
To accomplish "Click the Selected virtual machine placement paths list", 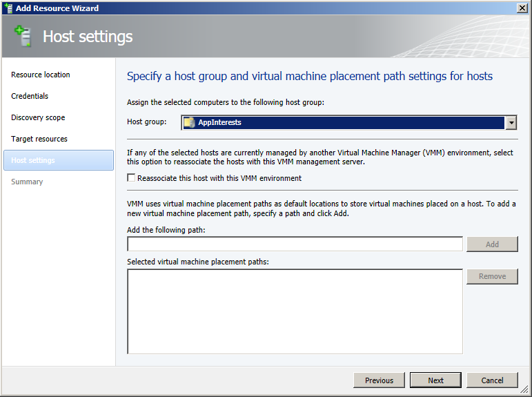I will [295, 311].
